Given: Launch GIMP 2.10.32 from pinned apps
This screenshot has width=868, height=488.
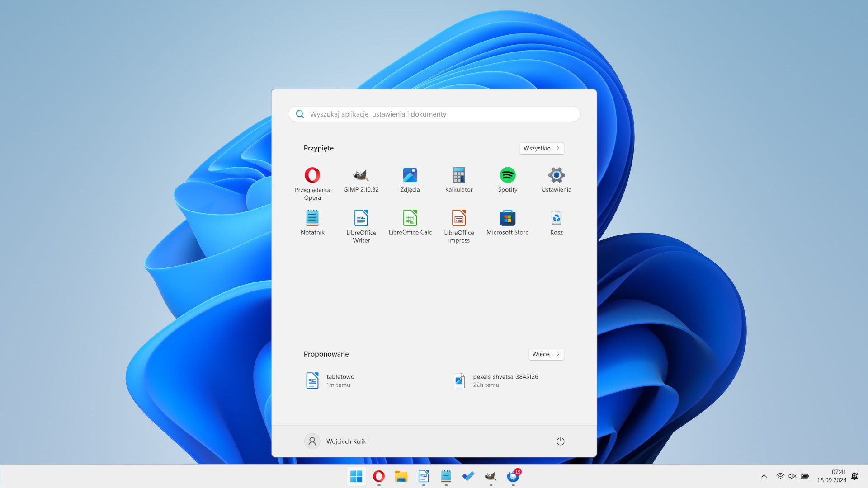Looking at the screenshot, I should [361, 180].
